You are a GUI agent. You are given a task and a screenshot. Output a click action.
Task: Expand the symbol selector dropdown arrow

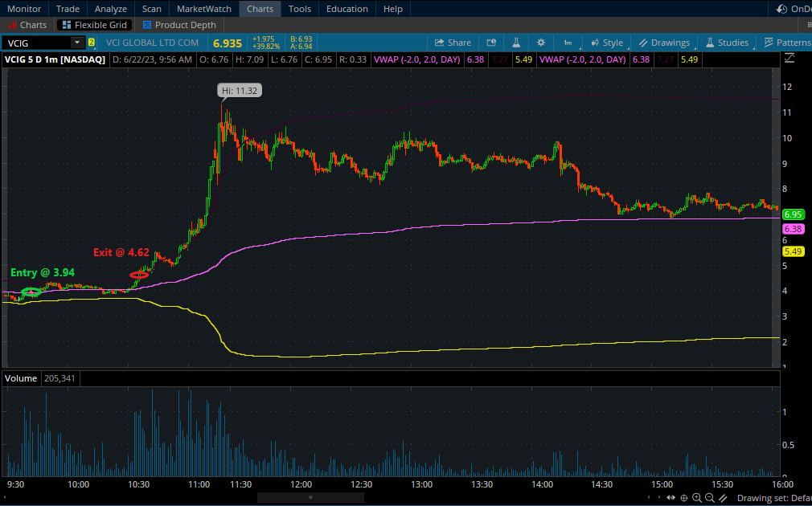pos(77,43)
